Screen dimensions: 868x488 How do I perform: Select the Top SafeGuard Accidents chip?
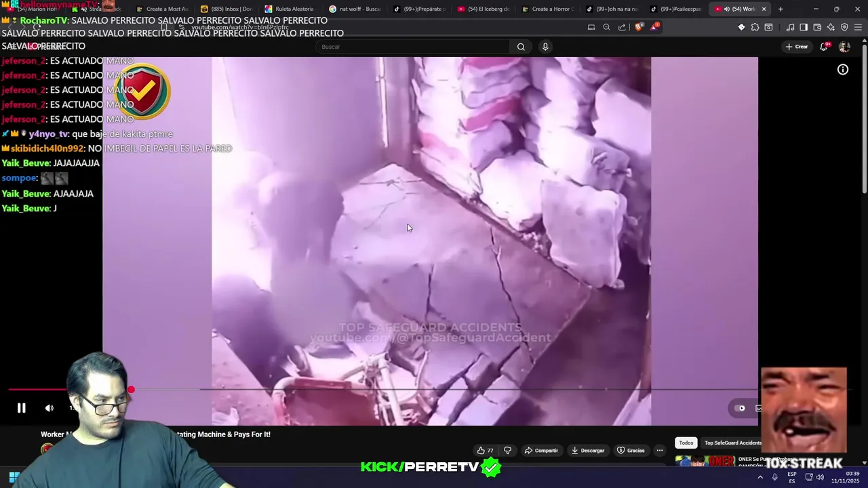(732, 443)
